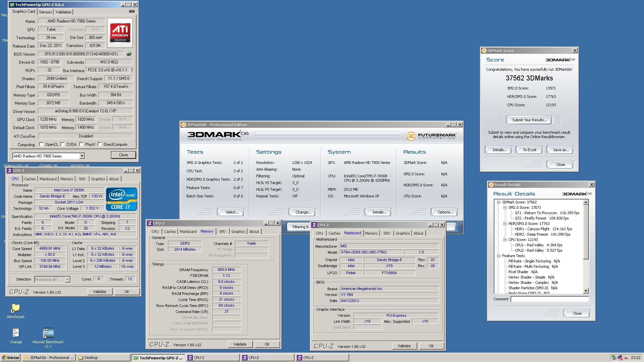Click OK in the CPU-Z Mainboard window
Screen dimensions: 644x362
[431, 346]
